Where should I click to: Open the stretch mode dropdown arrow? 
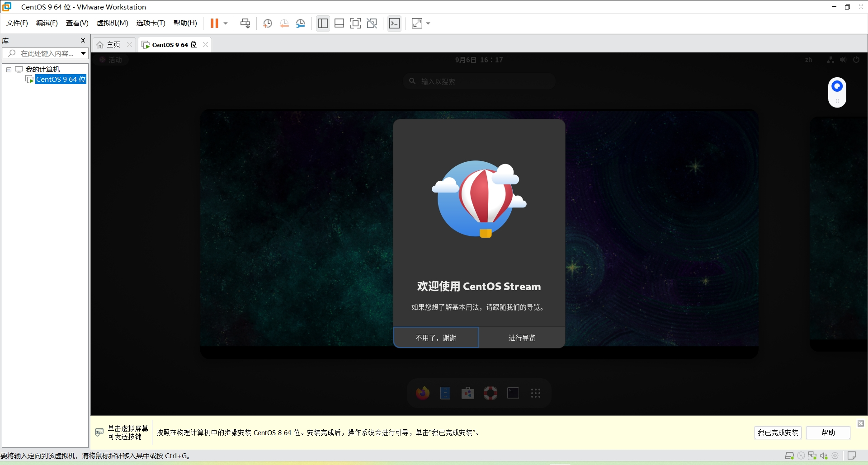coord(428,23)
